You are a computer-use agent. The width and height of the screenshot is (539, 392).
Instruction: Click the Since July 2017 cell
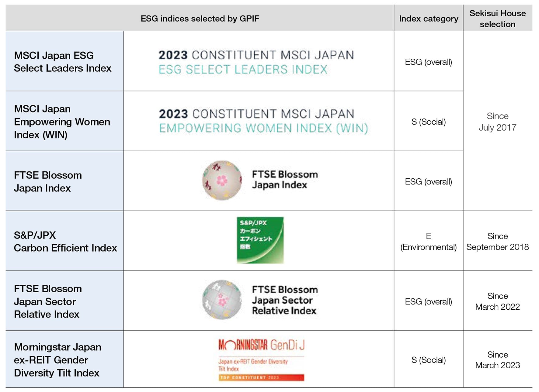click(x=498, y=122)
